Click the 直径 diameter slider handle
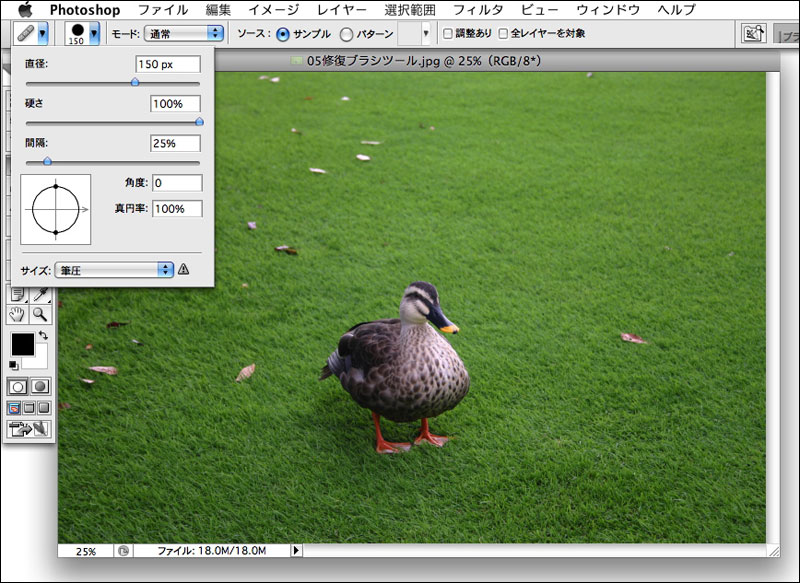Screen dimensions: 800x583 [x=135, y=83]
